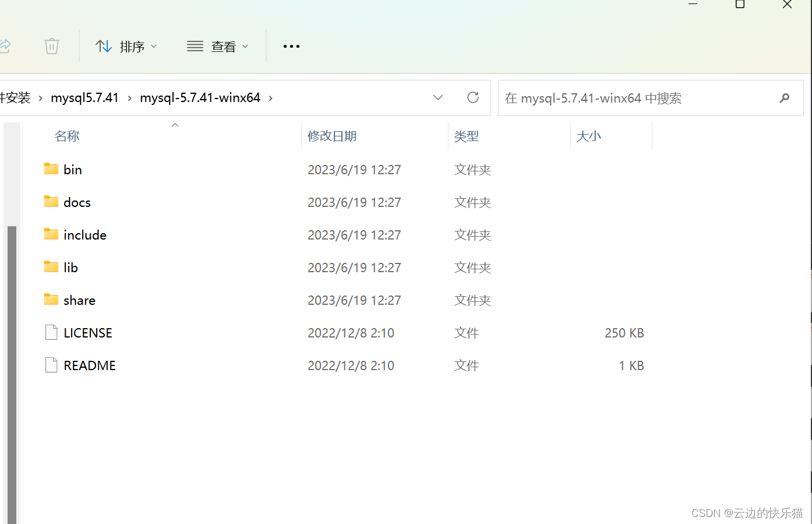Screen dimensions: 812x524
Task: Expand the breadcrumb dropdown arrow near address bar
Action: tap(437, 97)
